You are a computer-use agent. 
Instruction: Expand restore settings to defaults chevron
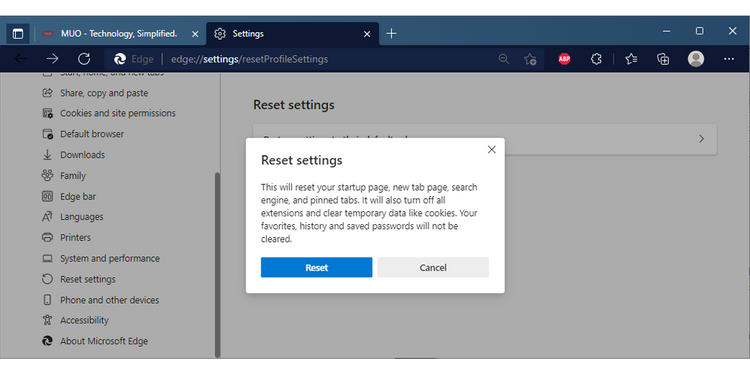click(701, 139)
